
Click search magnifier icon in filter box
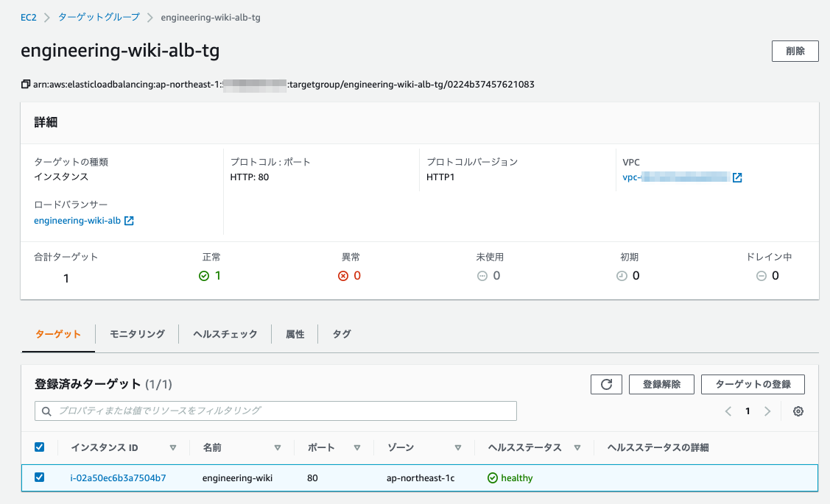coord(46,411)
